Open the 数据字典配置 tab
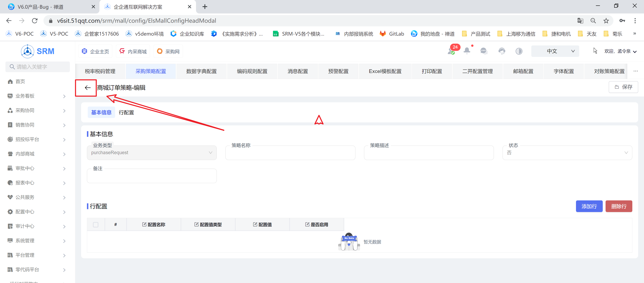The height and width of the screenshot is (283, 644). pyautogui.click(x=201, y=71)
